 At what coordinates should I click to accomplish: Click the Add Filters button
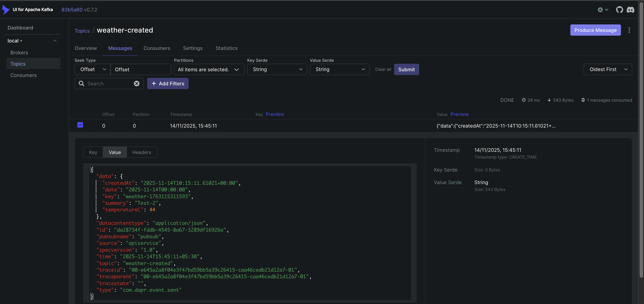168,84
